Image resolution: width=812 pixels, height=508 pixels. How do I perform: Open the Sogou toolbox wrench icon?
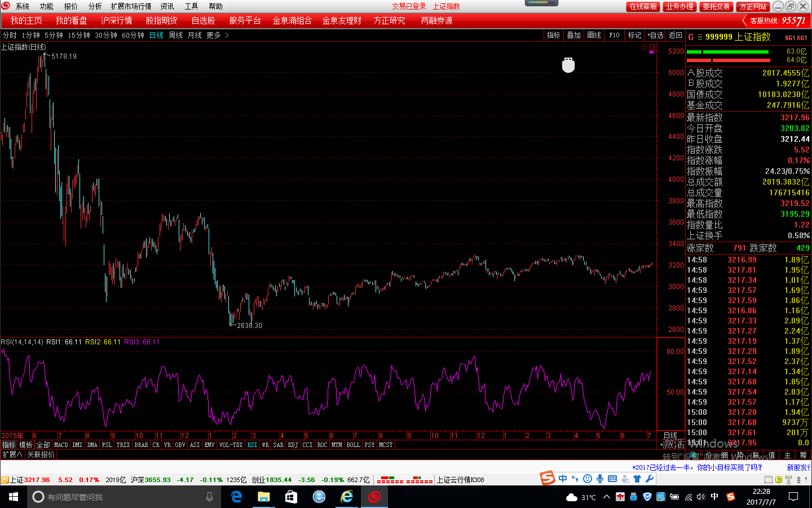coord(650,479)
